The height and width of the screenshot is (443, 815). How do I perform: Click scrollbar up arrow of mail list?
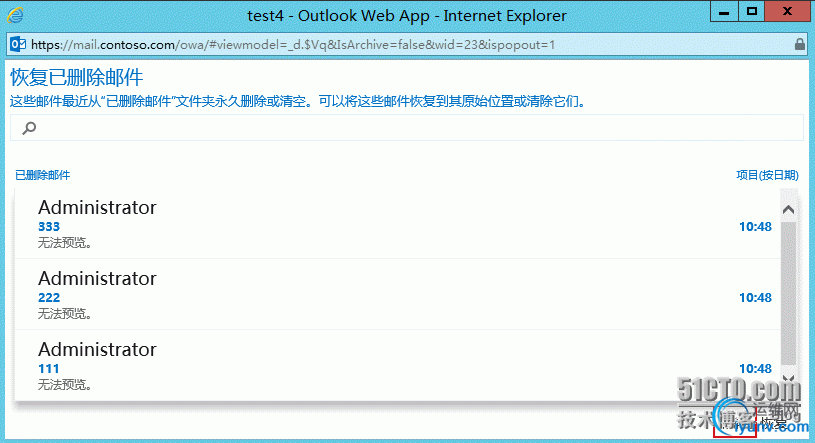[788, 210]
